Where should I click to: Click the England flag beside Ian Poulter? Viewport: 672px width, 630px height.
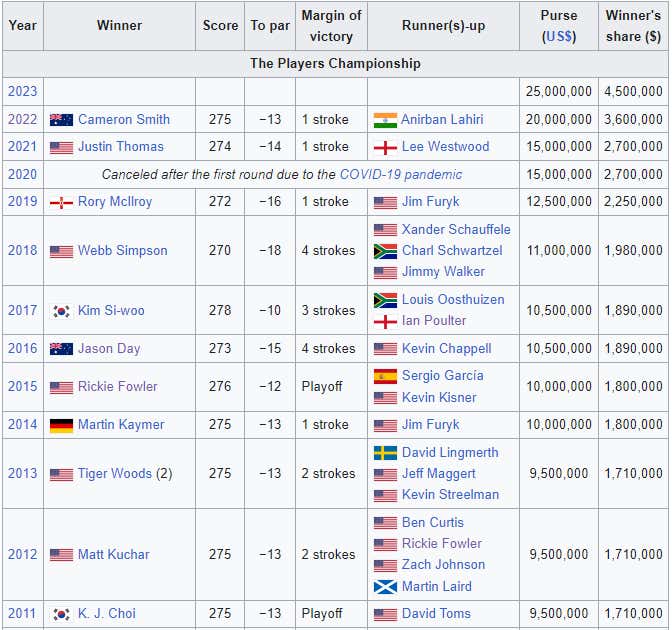point(385,321)
